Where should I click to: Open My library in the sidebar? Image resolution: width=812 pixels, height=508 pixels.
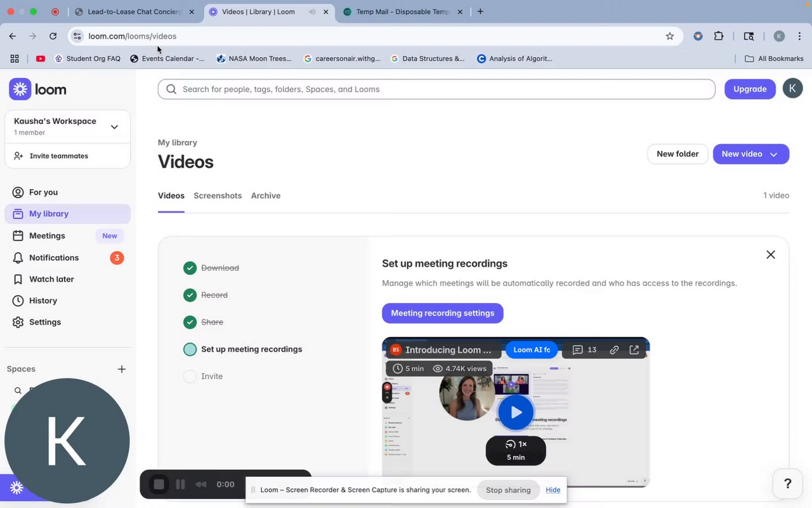[x=67, y=214]
